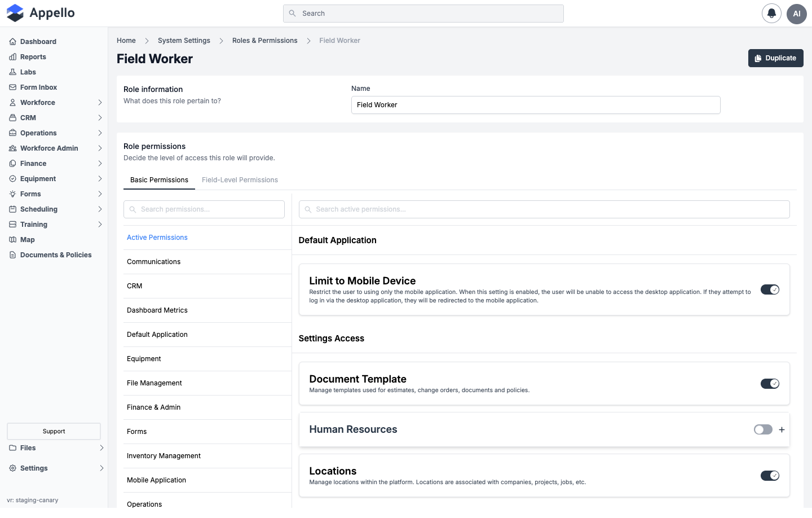Click the Workforce Admin group icon

pos(12,148)
